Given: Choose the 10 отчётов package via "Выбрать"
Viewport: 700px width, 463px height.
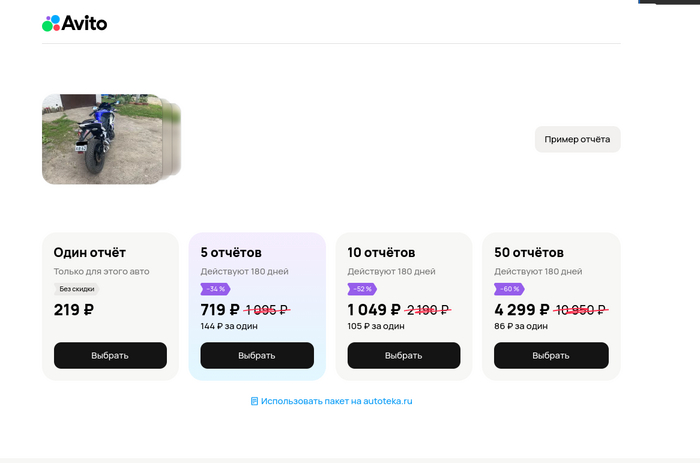Looking at the screenshot, I should pos(404,355).
